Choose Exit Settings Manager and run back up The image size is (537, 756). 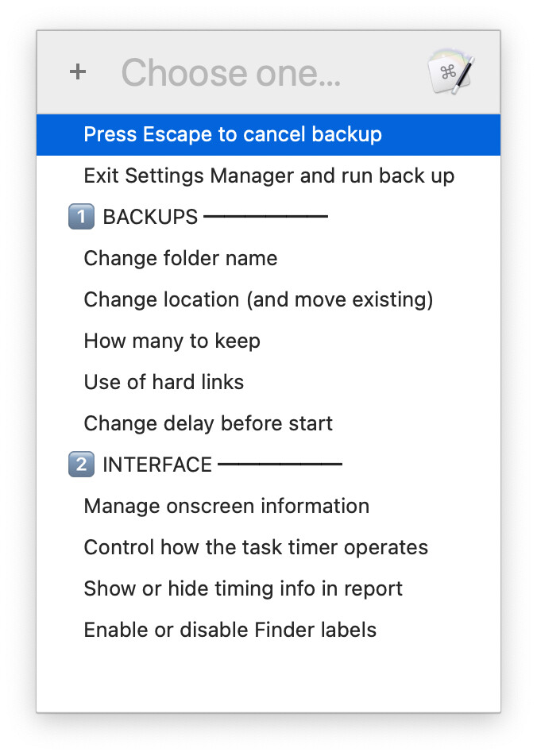(268, 176)
